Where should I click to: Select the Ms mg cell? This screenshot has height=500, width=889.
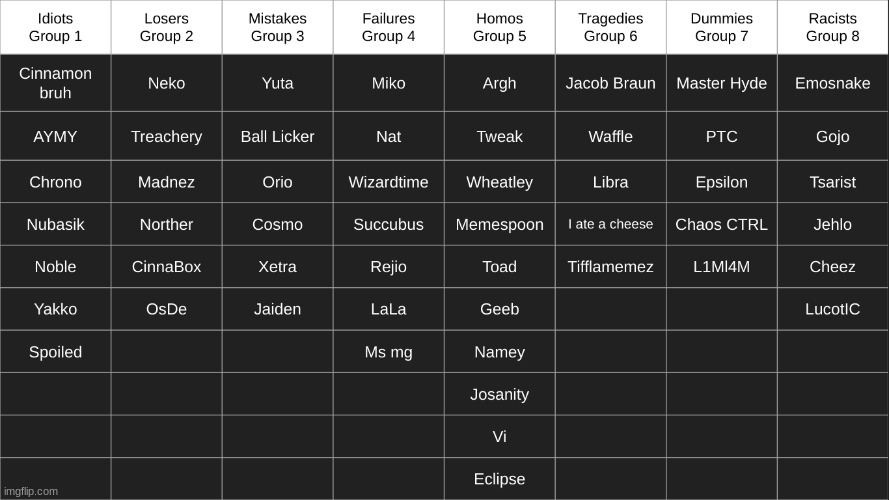coord(388,352)
